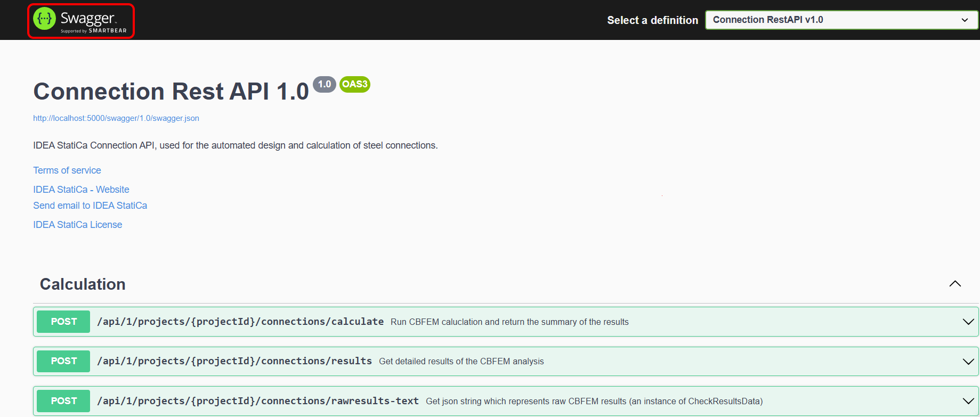
Task: Click the /connections/results endpoint path
Action: (x=234, y=361)
